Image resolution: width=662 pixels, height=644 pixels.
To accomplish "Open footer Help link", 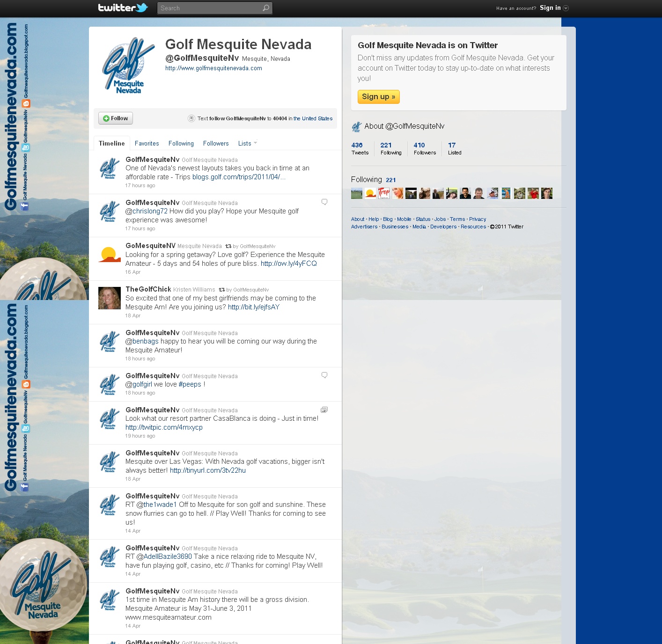I will pos(374,219).
